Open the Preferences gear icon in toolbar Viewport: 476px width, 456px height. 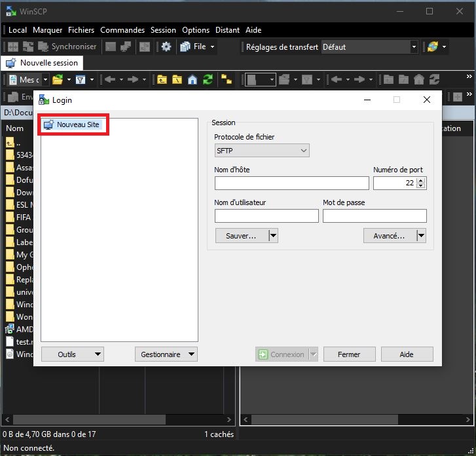coord(166,47)
